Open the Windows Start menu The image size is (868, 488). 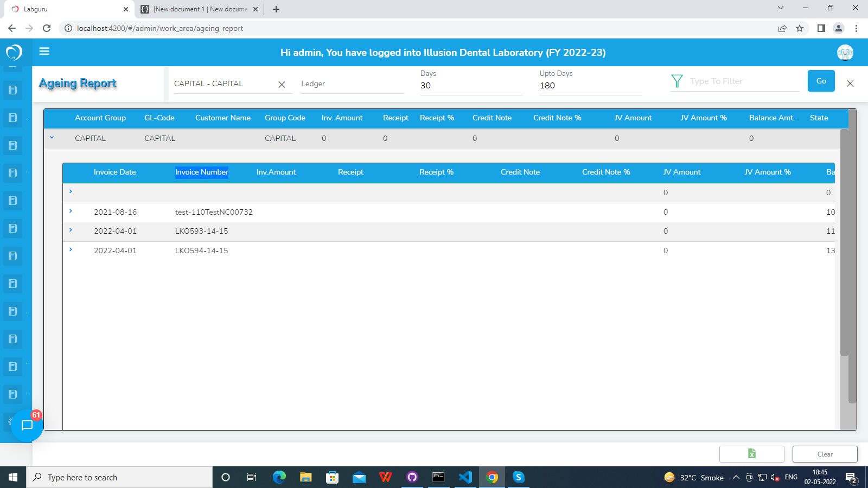pyautogui.click(x=13, y=477)
